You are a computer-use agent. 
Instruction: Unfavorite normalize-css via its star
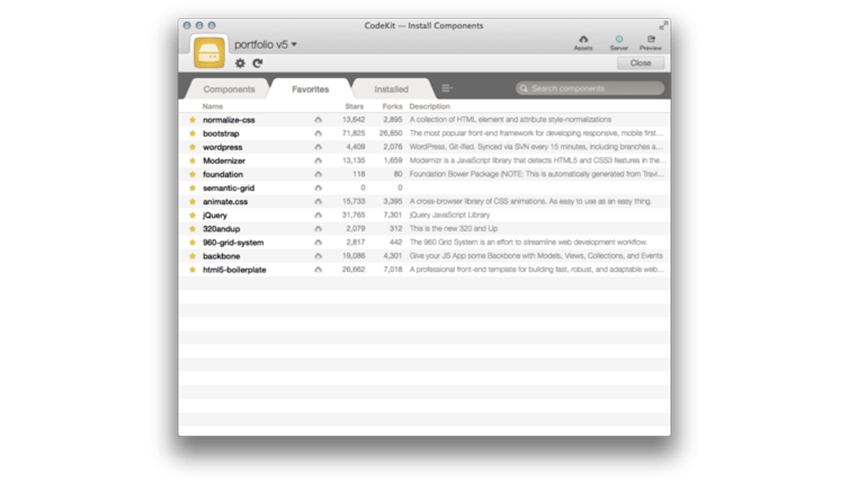coord(192,120)
